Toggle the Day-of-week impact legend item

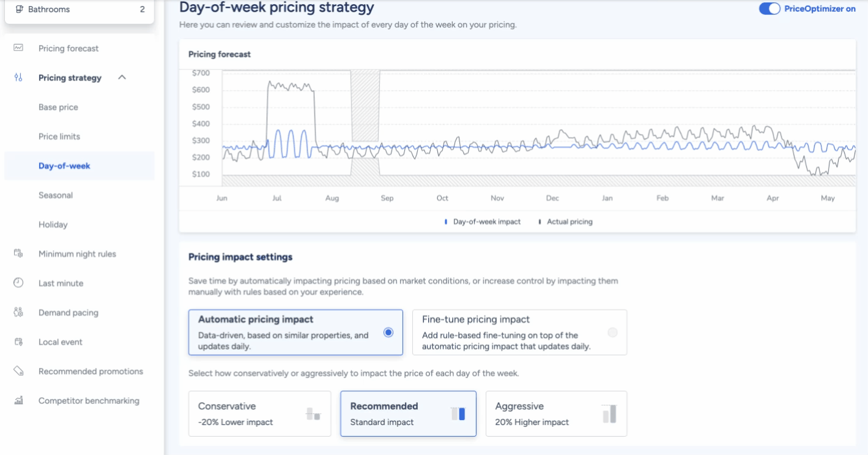click(x=483, y=222)
